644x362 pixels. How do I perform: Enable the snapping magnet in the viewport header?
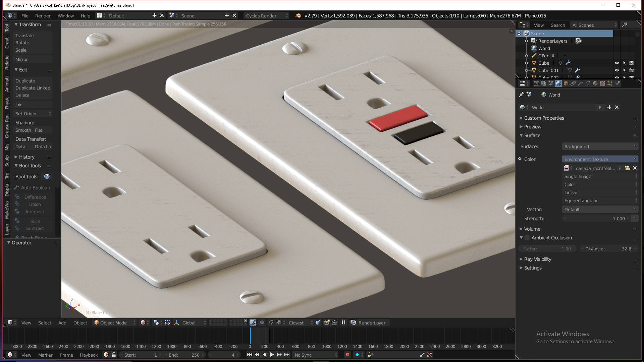click(x=271, y=322)
